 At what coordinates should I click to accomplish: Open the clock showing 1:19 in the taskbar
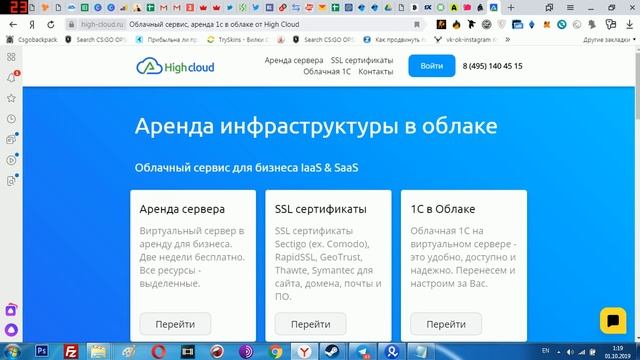click(x=618, y=352)
